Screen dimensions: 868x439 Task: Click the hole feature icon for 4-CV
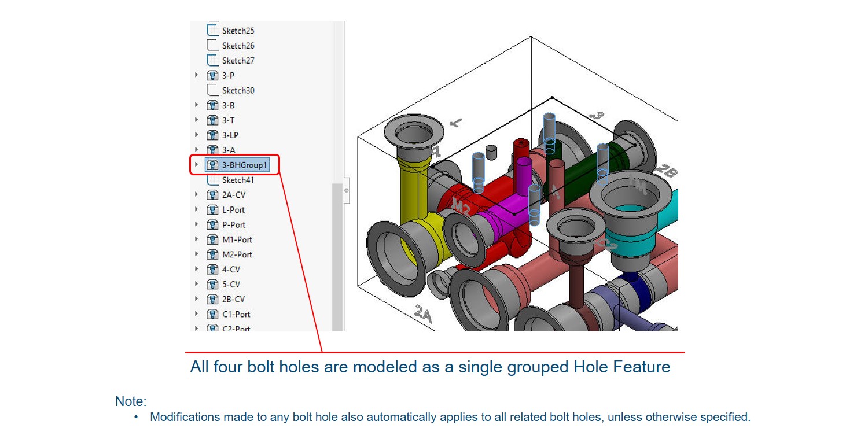pyautogui.click(x=212, y=269)
